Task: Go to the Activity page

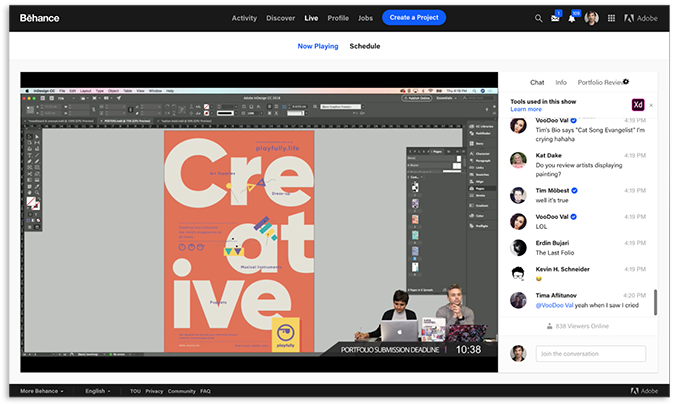Action: 244,18
